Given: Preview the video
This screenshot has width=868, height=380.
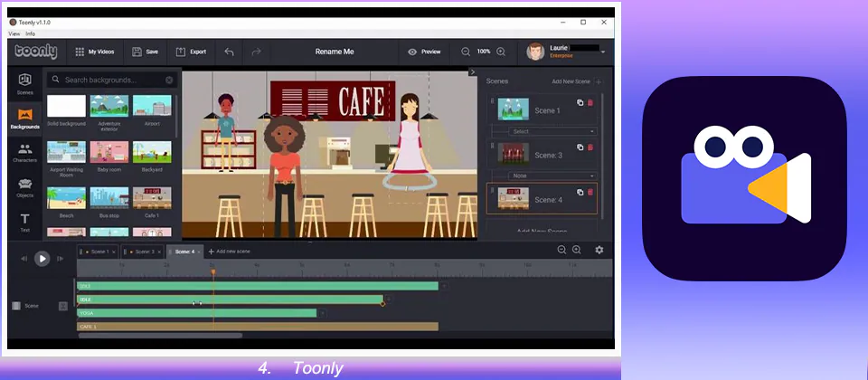Looking at the screenshot, I should point(424,52).
